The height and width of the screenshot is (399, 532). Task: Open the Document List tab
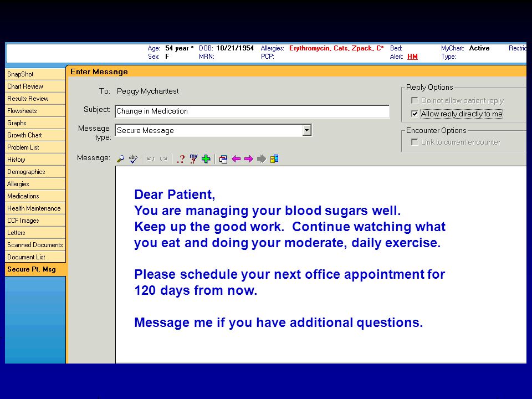[35, 258]
